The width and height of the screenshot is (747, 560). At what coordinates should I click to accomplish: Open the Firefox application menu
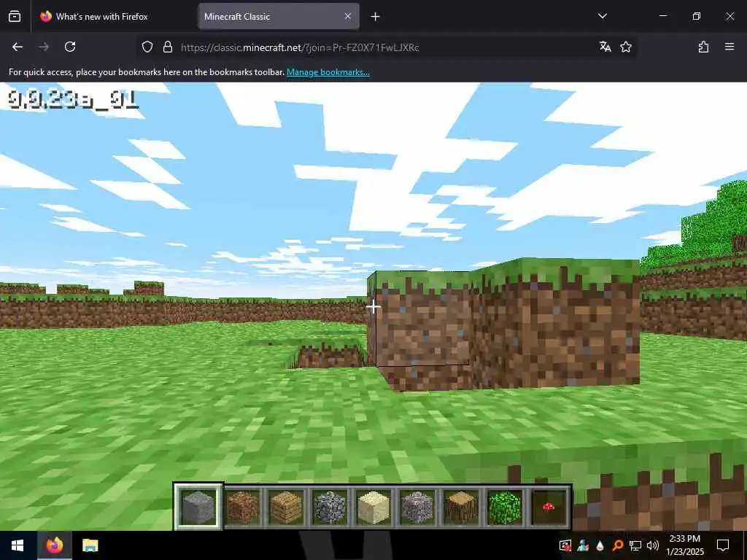(x=729, y=47)
